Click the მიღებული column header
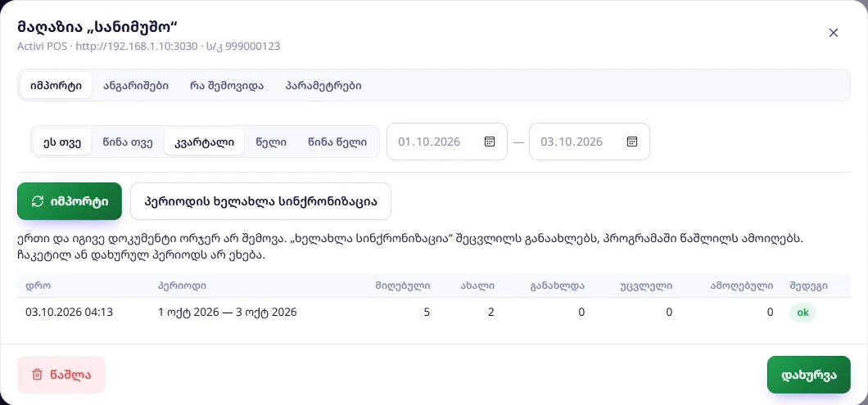Image resolution: width=868 pixels, height=405 pixels. (402, 286)
